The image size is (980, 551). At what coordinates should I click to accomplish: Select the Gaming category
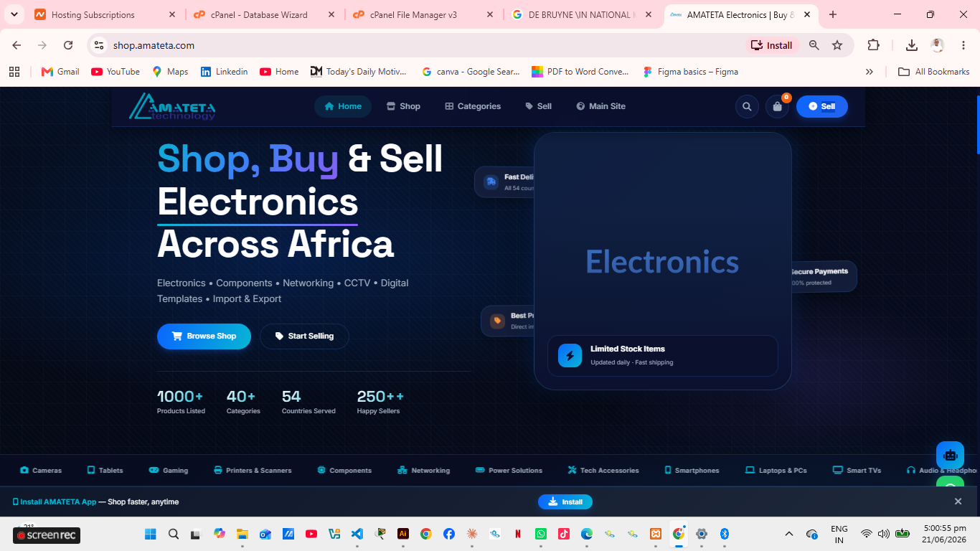pyautogui.click(x=168, y=470)
